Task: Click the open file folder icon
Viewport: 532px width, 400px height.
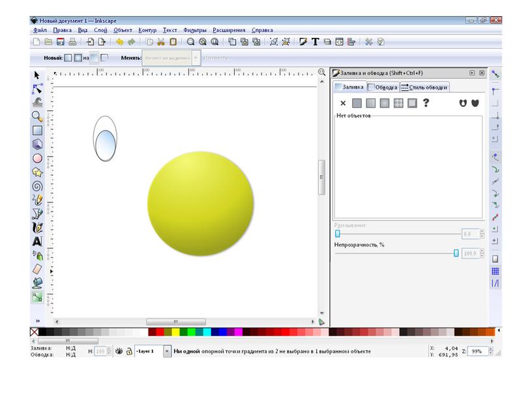Action: click(x=48, y=42)
